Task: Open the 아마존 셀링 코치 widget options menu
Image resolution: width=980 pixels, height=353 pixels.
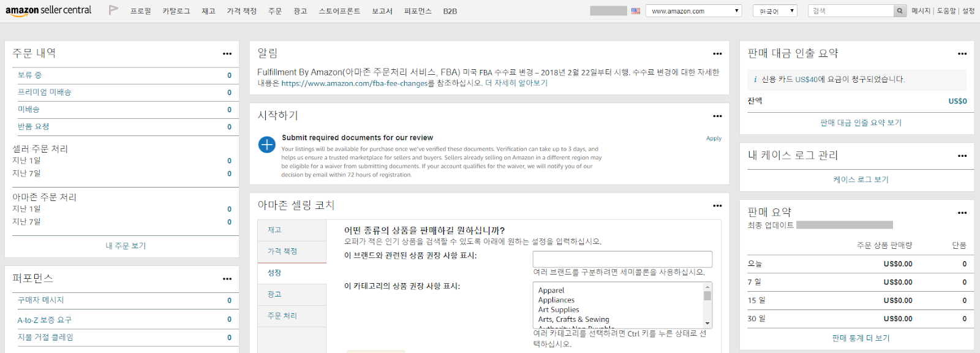Action: pyautogui.click(x=717, y=206)
